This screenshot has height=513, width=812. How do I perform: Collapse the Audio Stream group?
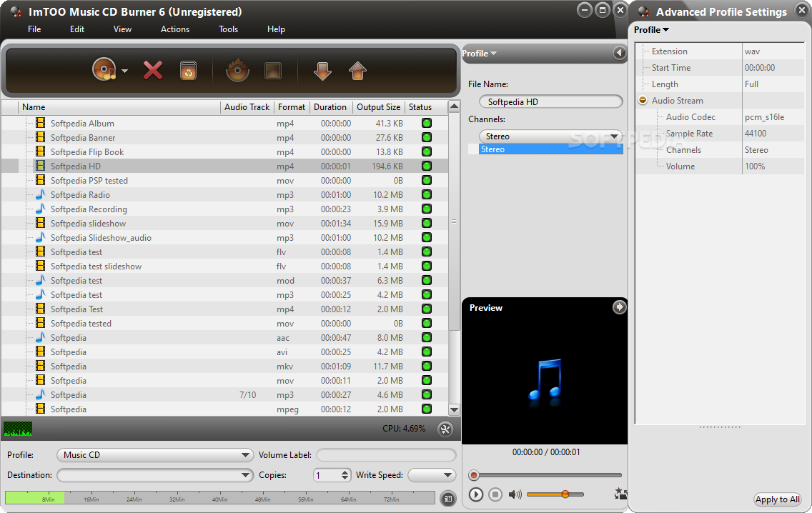point(643,101)
